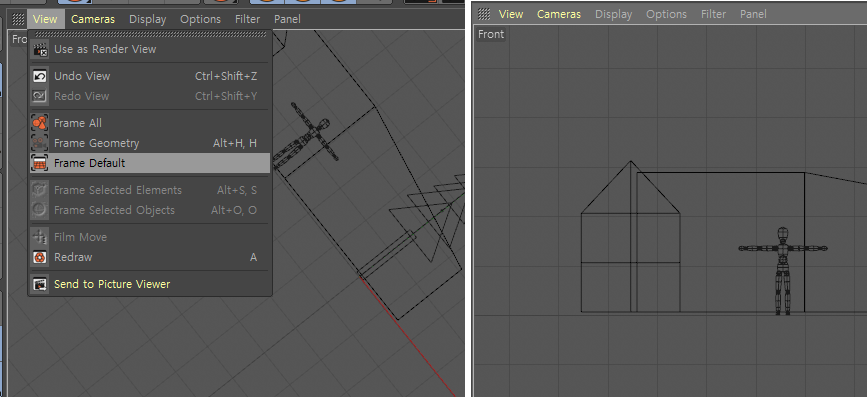This screenshot has height=397, width=867.
Task: Click right viewport's dotted grip icon
Action: coord(484,14)
